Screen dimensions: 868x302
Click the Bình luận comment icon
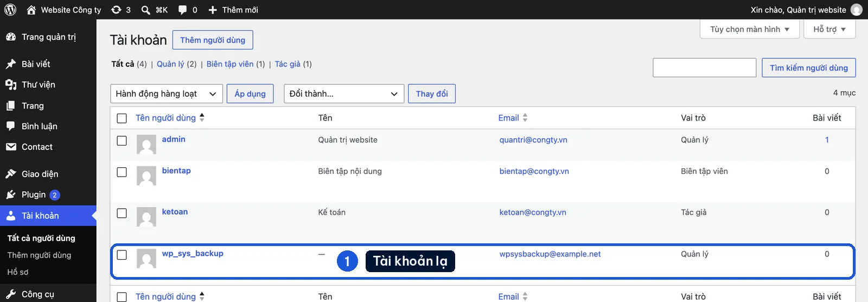click(11, 127)
